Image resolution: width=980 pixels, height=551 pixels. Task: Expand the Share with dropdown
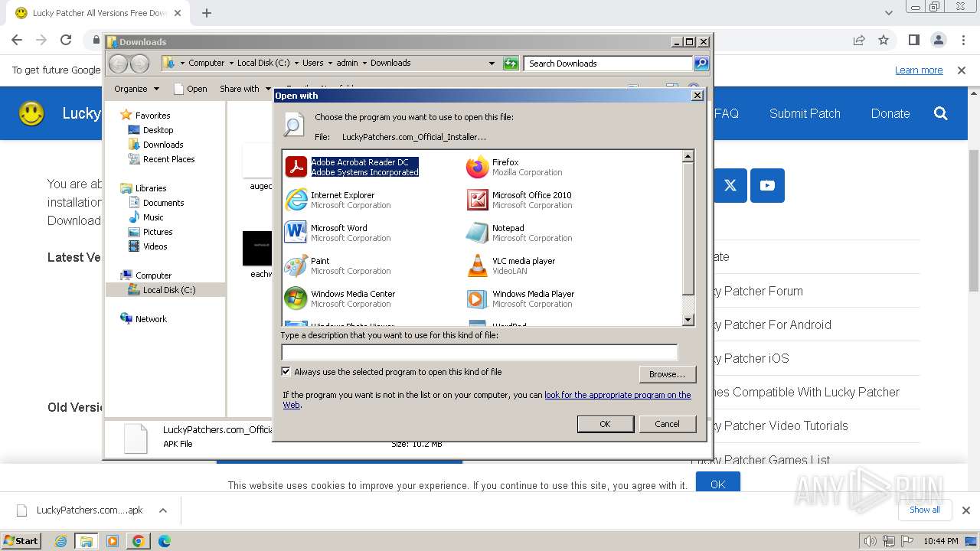[x=245, y=89]
